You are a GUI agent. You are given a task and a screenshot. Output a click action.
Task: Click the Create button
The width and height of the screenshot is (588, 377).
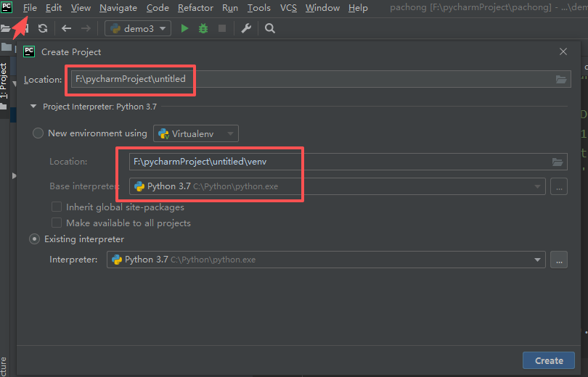tap(549, 360)
